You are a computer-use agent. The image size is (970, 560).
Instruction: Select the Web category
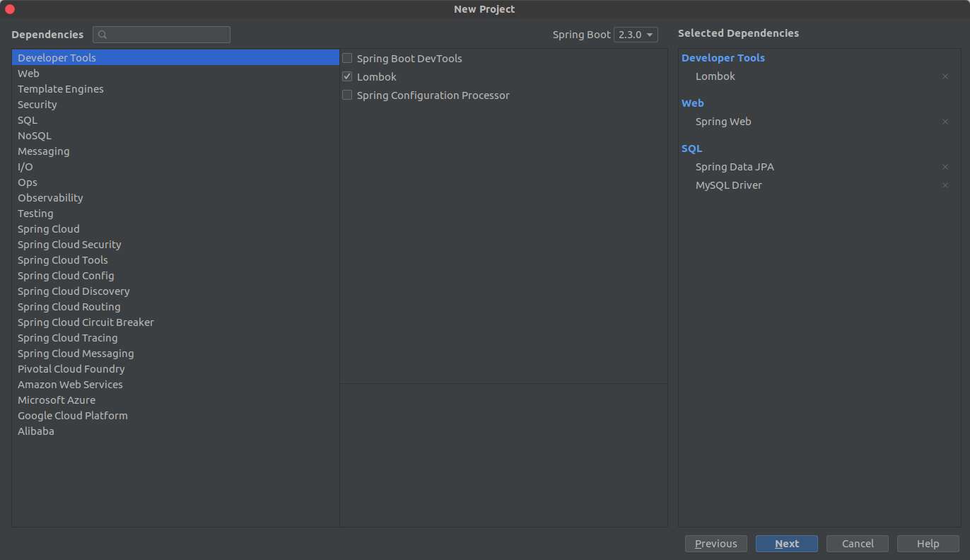click(175, 74)
